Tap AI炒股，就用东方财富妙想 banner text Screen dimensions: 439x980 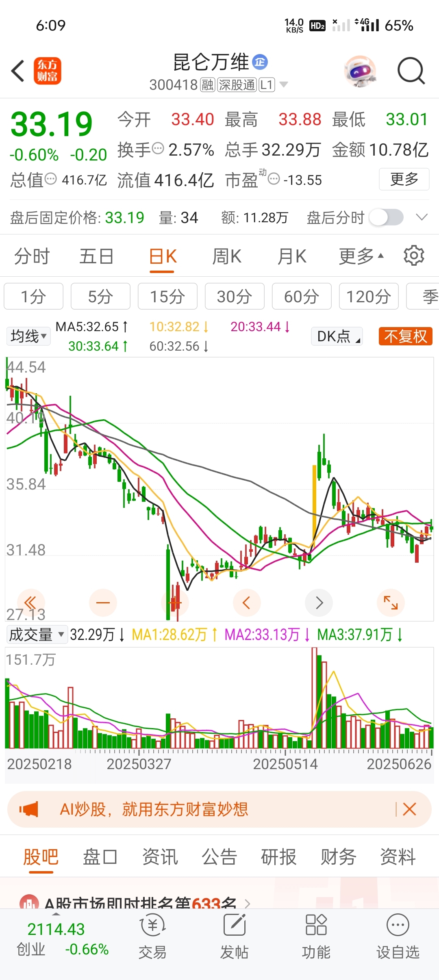[154, 809]
